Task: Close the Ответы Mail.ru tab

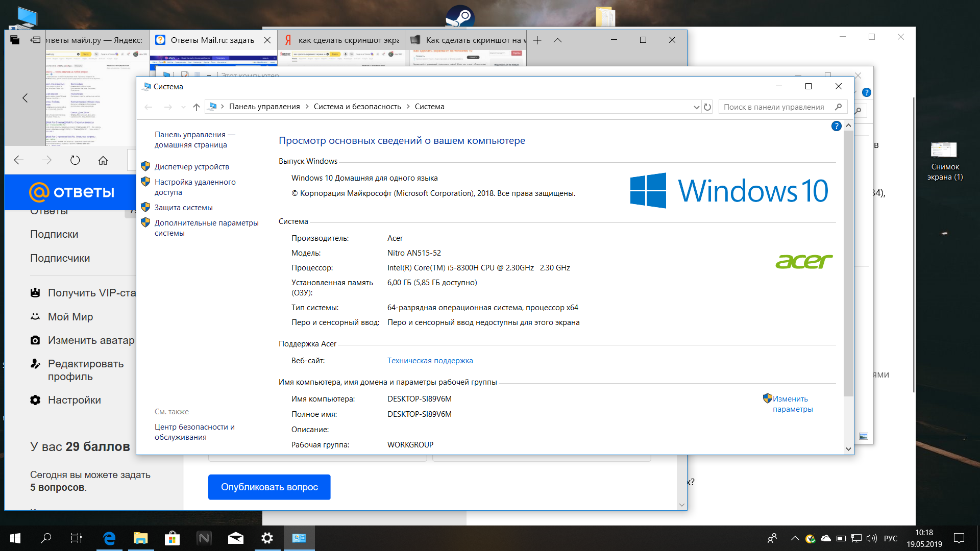Action: coord(267,40)
